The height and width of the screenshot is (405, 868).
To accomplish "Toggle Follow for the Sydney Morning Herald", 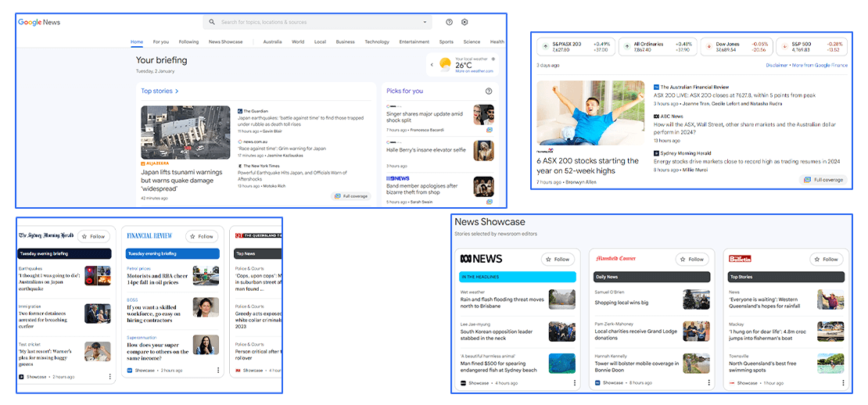I will tap(94, 236).
